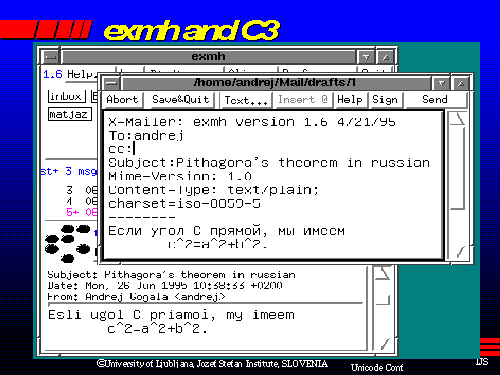Click the 1.6 version label
500x375 pixels.
[53, 74]
